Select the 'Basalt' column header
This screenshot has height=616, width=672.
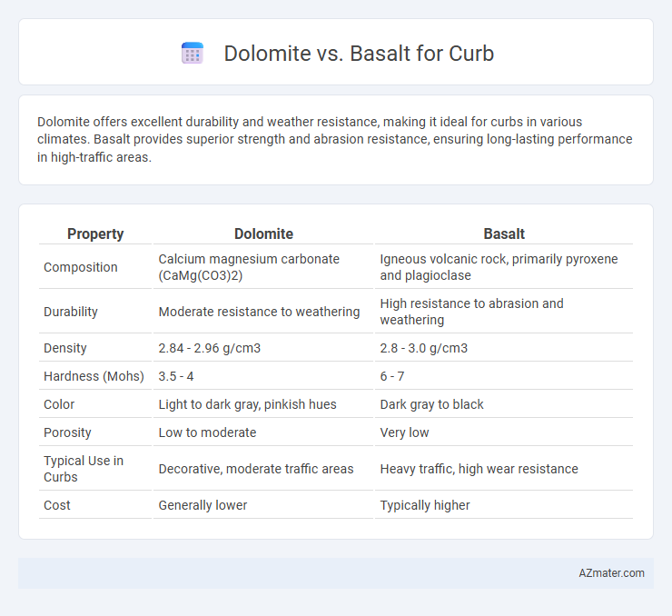click(x=504, y=233)
